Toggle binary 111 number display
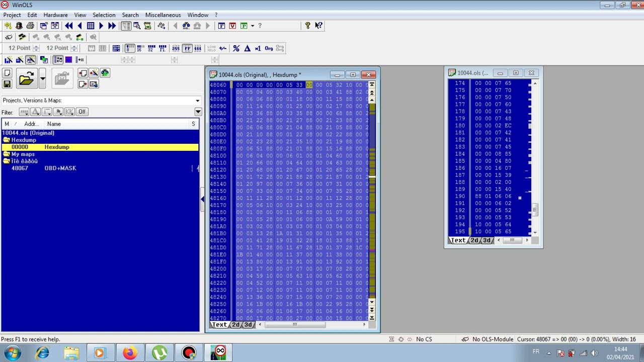 point(198,48)
